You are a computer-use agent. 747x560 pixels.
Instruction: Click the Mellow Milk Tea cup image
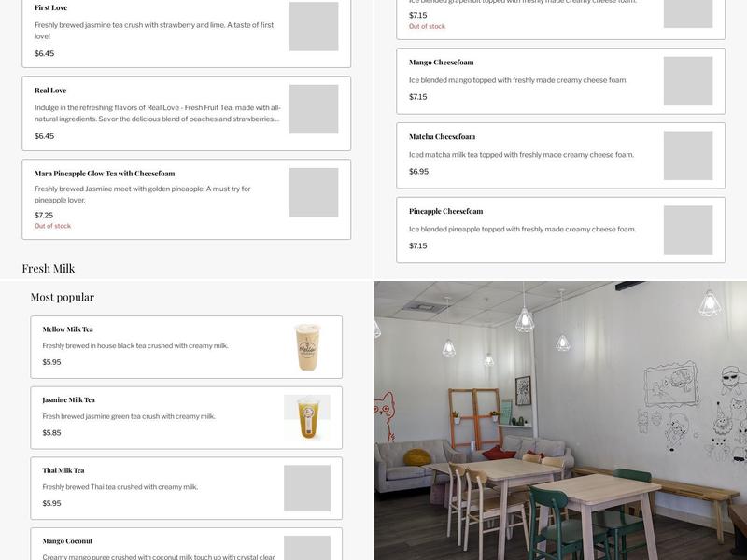pos(307,347)
